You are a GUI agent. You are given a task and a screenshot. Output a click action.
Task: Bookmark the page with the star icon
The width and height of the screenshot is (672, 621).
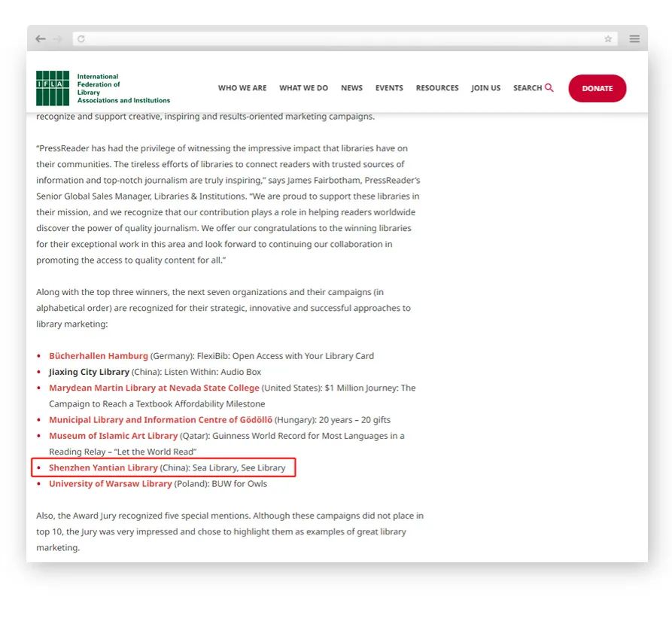coord(608,39)
